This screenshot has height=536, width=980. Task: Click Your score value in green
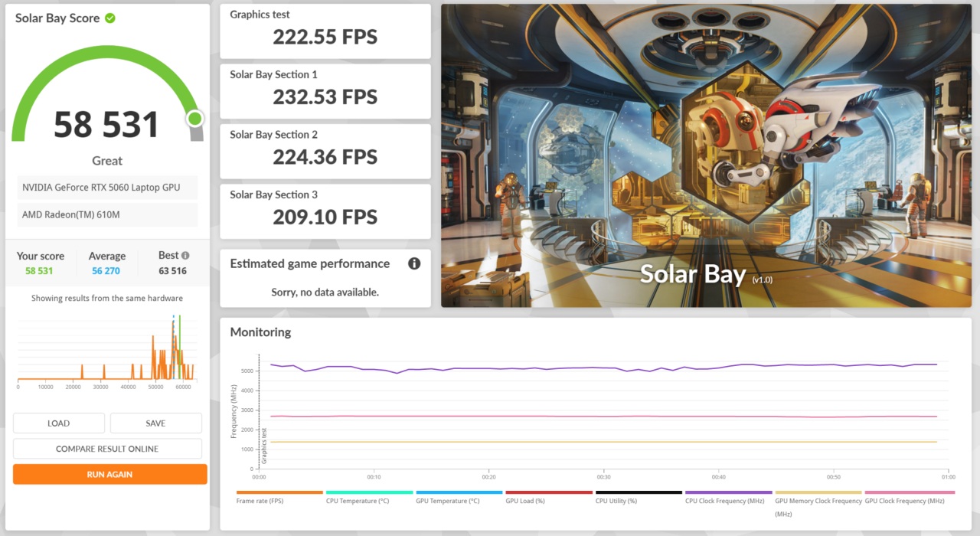point(39,271)
